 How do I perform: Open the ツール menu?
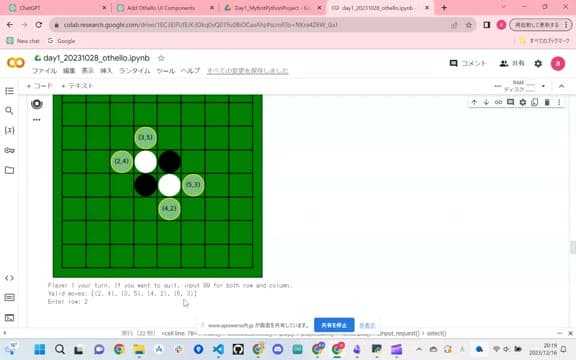point(166,71)
